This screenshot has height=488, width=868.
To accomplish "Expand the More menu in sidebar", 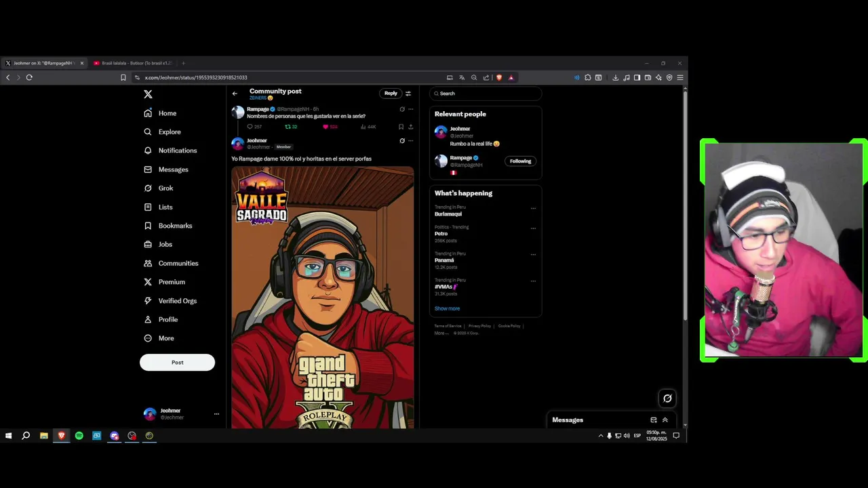I will (159, 338).
